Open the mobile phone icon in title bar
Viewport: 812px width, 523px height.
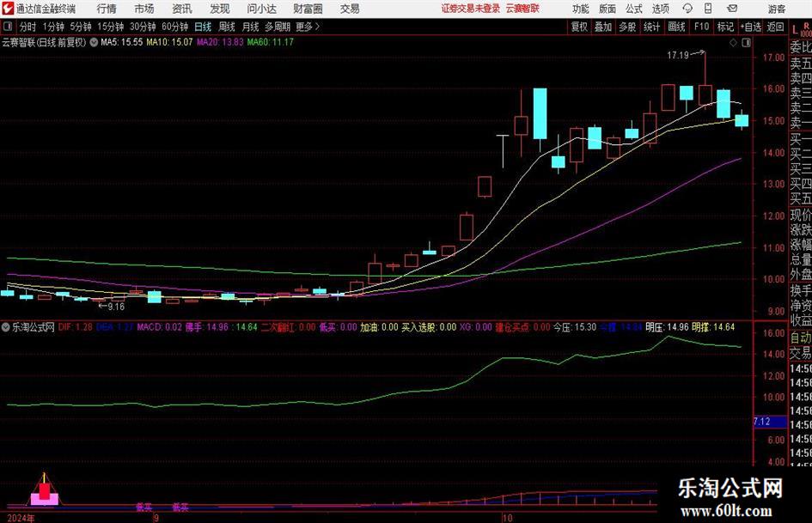tap(708, 9)
